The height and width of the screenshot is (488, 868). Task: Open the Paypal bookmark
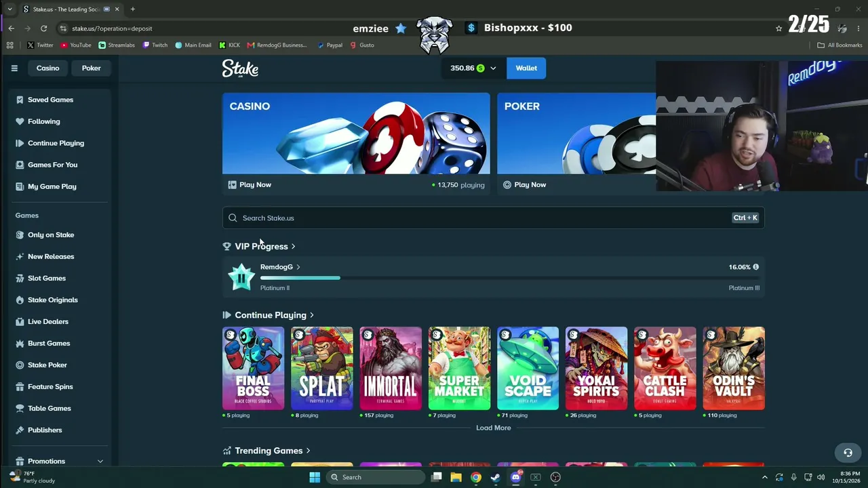click(330, 45)
